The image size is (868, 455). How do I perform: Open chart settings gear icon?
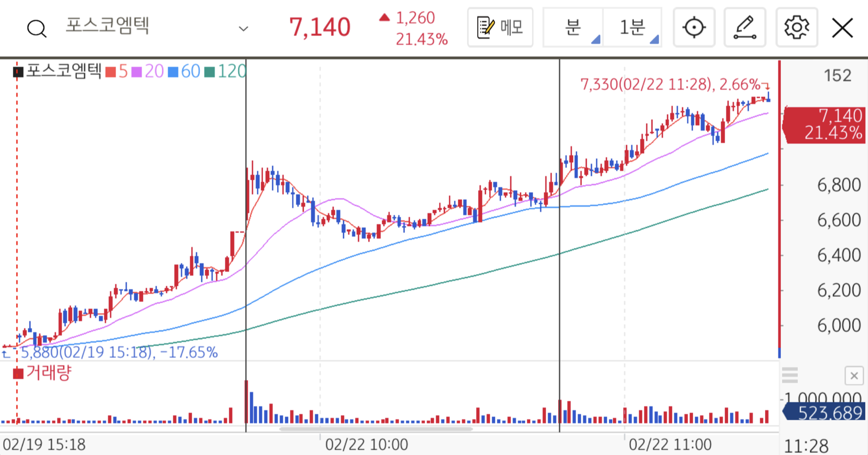(797, 28)
